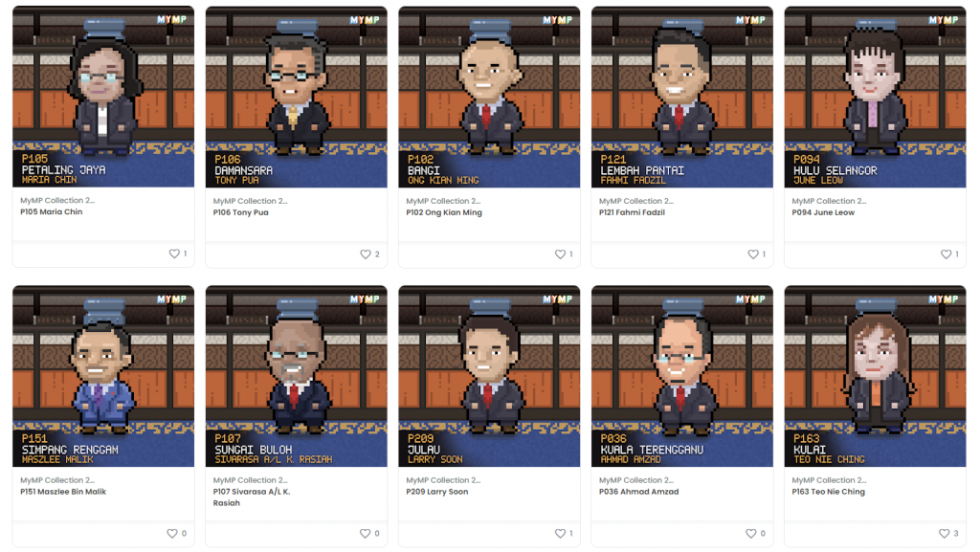The height and width of the screenshot is (552, 980).
Task: Click the P107 Sivarasa A/L K. Rasiah title
Action: pyautogui.click(x=252, y=497)
